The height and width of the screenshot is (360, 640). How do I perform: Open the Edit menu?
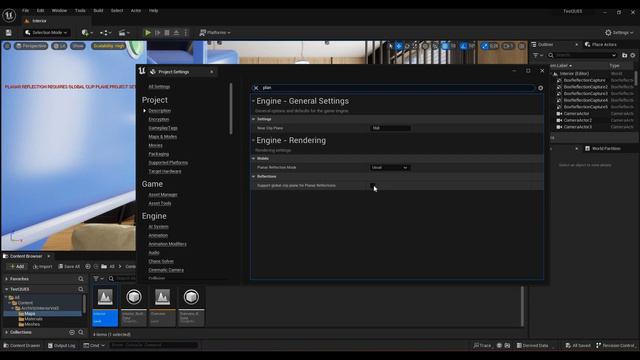[40, 11]
